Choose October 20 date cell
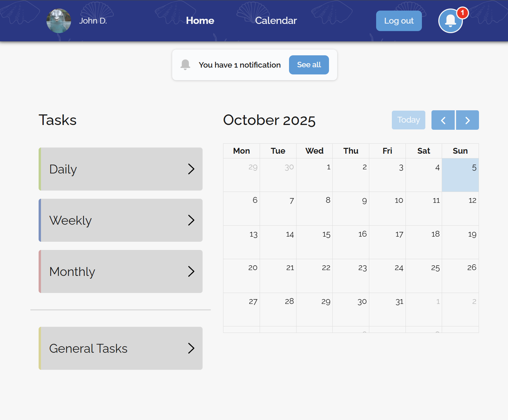508x420 pixels. (x=242, y=276)
